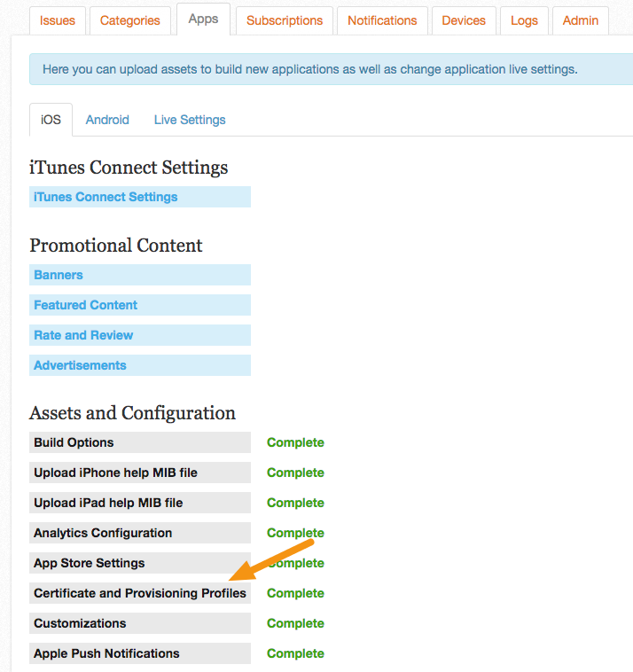
Task: Switch to the Categories tab
Action: (x=129, y=20)
